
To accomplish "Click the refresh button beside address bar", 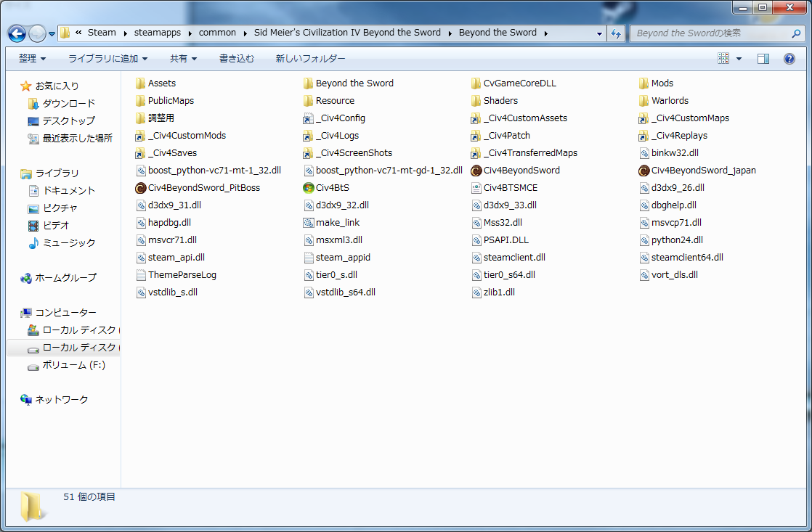I will [x=616, y=33].
